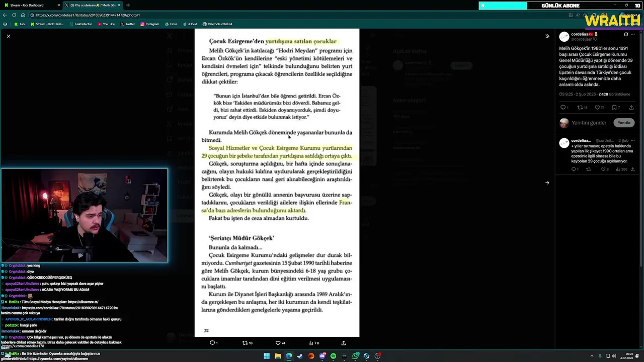The height and width of the screenshot is (362, 644).
Task: Open Spotify from the taskbar
Action: coord(333,356)
